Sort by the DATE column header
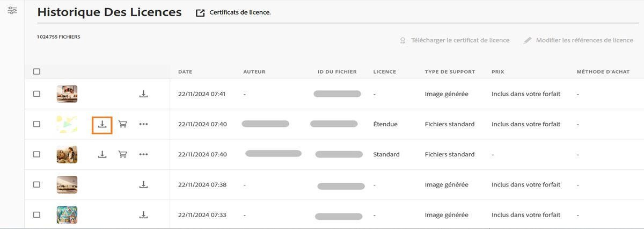Image resolution: width=644 pixels, height=229 pixels. [x=185, y=71]
